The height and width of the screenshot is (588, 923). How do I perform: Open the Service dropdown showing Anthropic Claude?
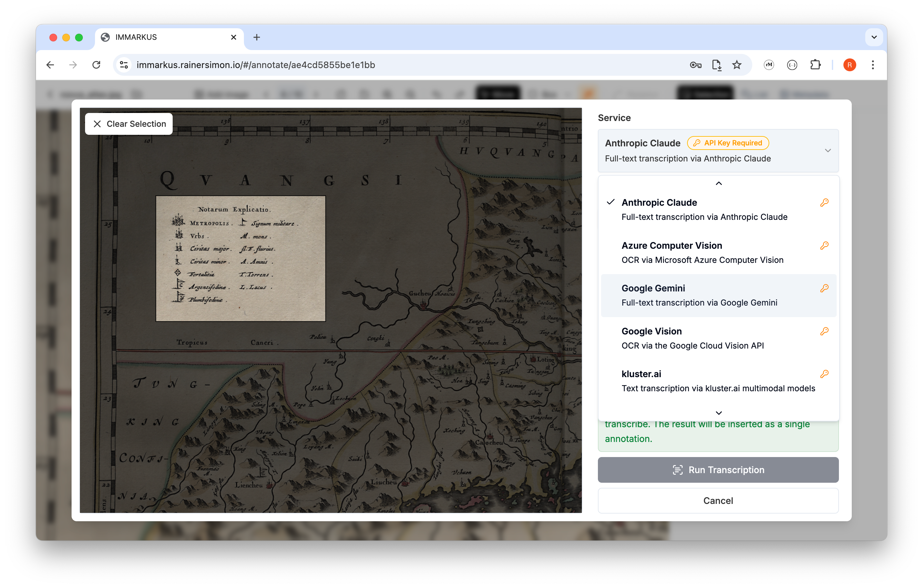718,151
